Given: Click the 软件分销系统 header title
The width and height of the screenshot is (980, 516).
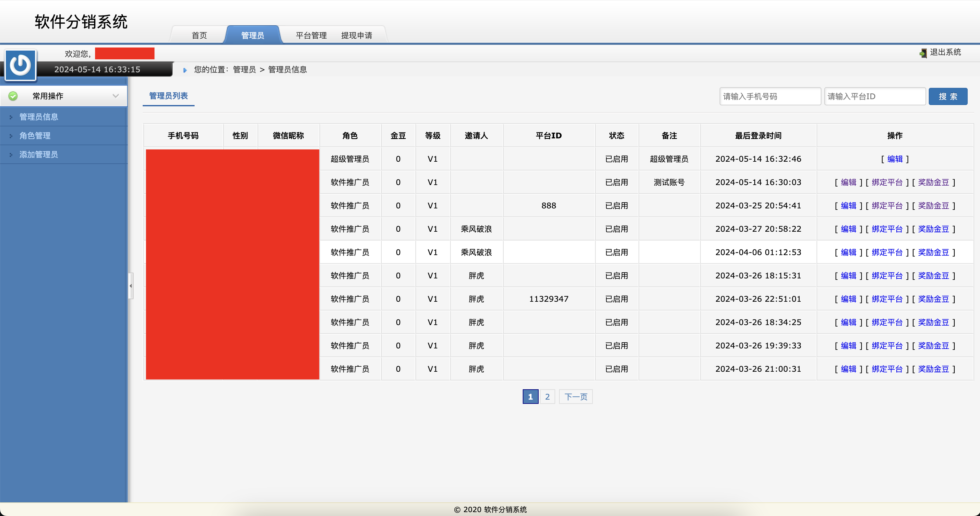Looking at the screenshot, I should coord(81,22).
